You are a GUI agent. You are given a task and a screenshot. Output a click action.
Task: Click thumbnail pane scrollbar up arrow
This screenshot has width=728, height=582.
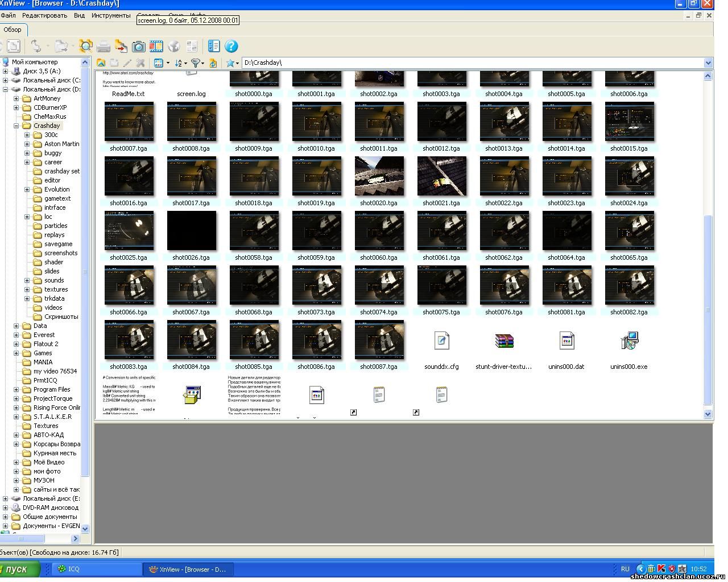[x=708, y=76]
